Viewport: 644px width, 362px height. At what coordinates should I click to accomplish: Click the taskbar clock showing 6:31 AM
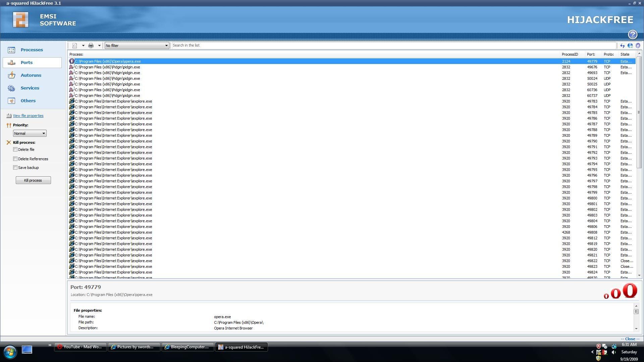pos(629,345)
